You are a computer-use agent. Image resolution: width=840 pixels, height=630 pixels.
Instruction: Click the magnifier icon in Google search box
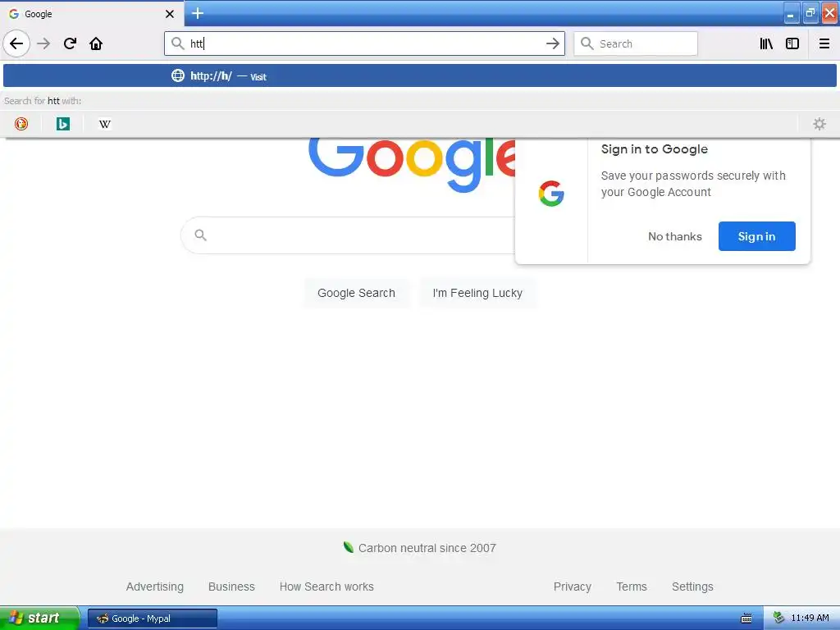[x=200, y=235]
